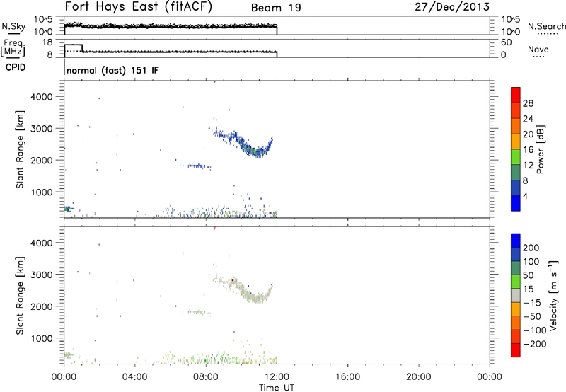Click the '28' value on the Power color bar
Image resolution: width=566 pixels, height=392 pixels.
click(528, 103)
